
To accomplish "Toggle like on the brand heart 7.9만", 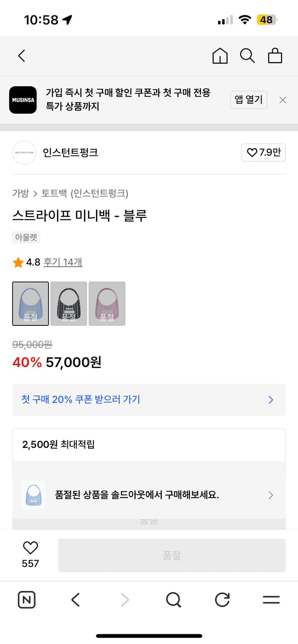I will coord(263,152).
